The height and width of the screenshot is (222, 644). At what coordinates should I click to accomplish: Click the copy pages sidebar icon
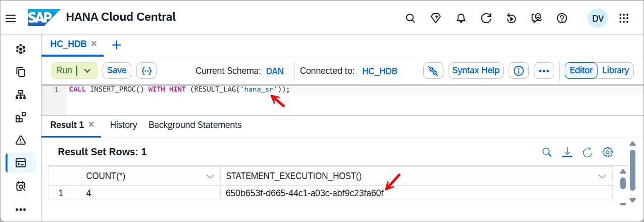(x=21, y=72)
